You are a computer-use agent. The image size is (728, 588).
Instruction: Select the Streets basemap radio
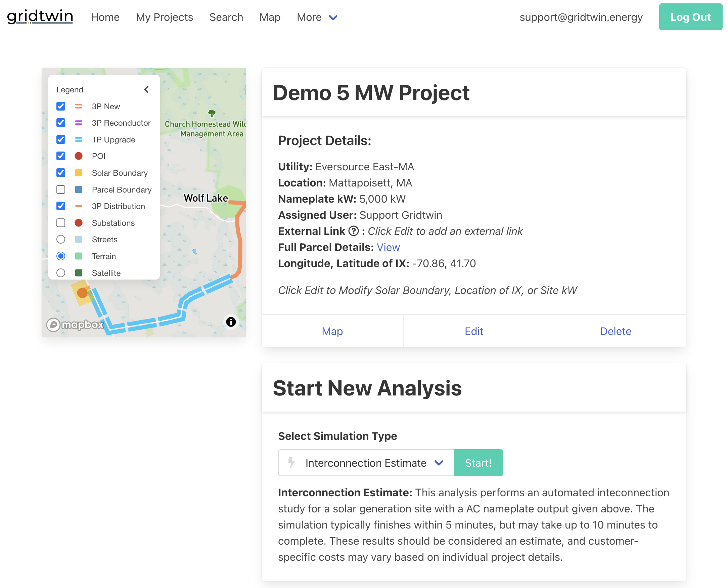click(61, 240)
